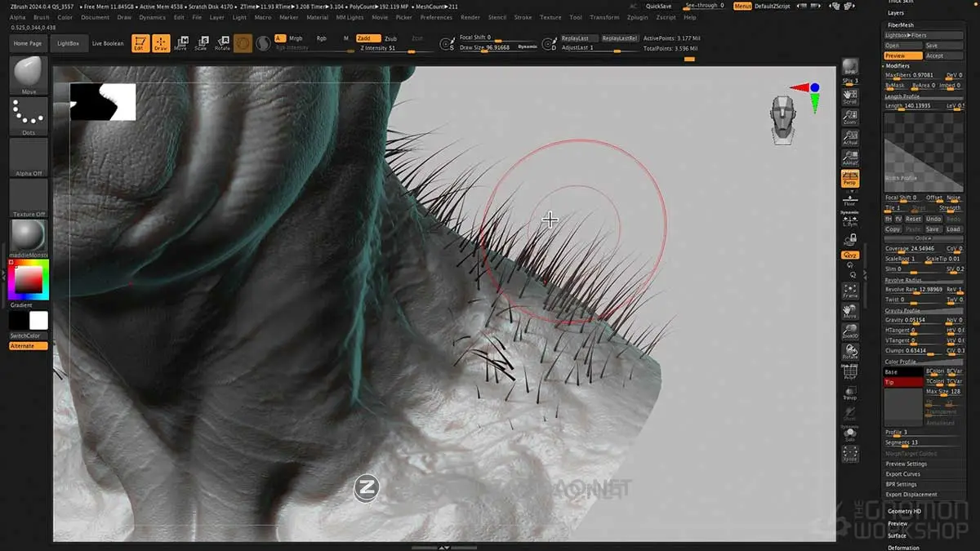
Task: Expand the Geometry HD subpalette
Action: (903, 510)
